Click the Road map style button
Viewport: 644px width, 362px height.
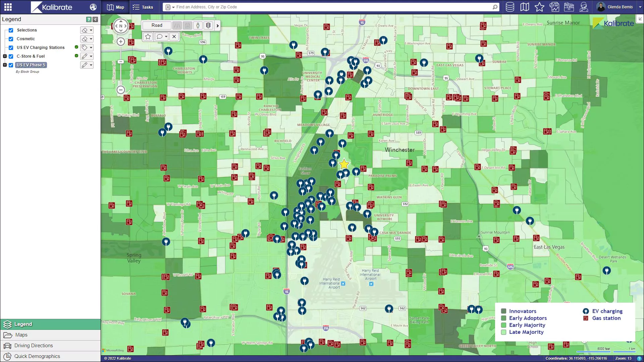(157, 25)
